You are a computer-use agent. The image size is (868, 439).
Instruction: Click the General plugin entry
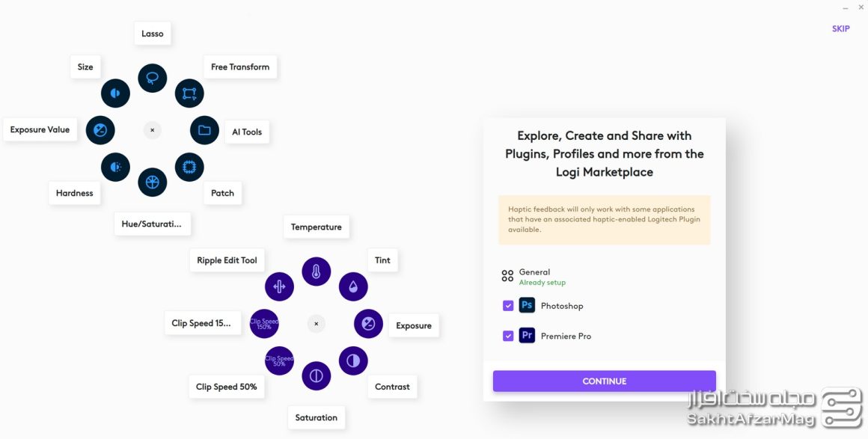click(534, 276)
